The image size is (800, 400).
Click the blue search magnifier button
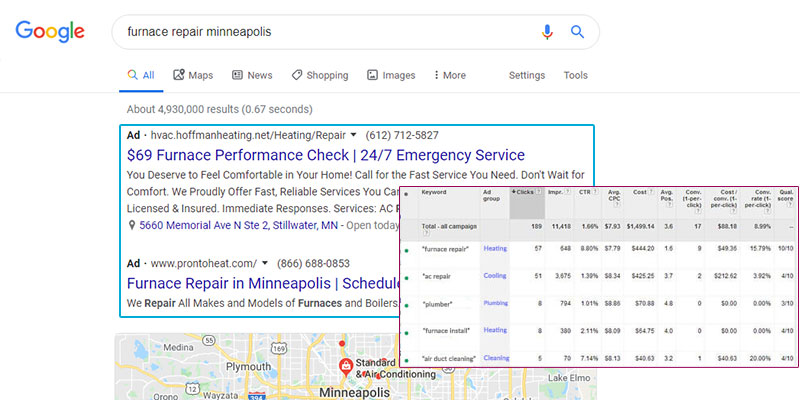click(x=577, y=32)
